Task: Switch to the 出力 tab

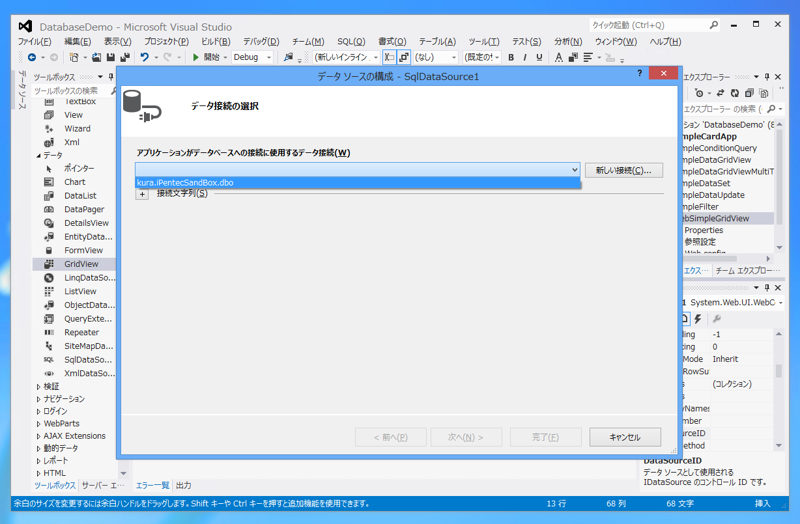Action: [184, 485]
